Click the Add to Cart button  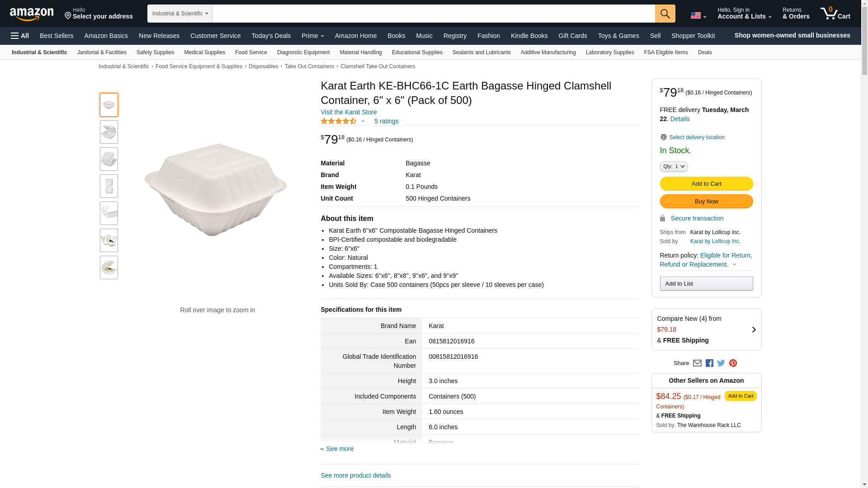click(x=706, y=184)
